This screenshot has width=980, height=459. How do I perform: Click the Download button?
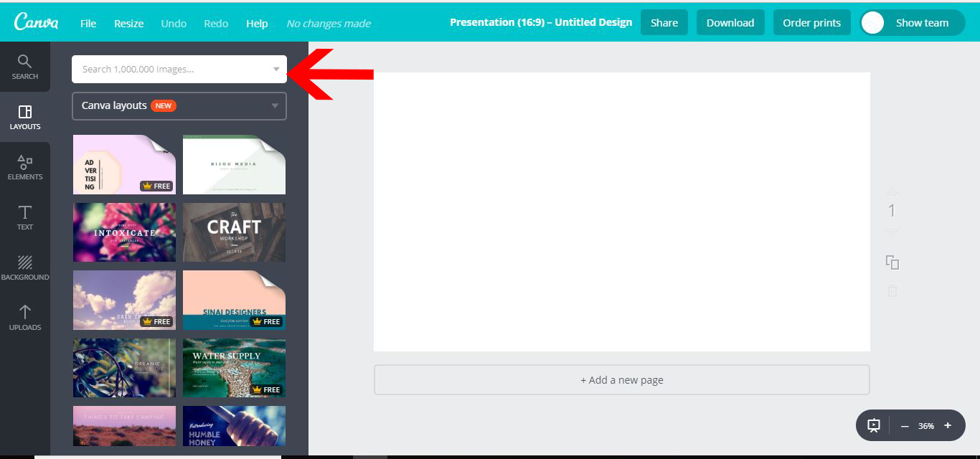[x=730, y=22]
